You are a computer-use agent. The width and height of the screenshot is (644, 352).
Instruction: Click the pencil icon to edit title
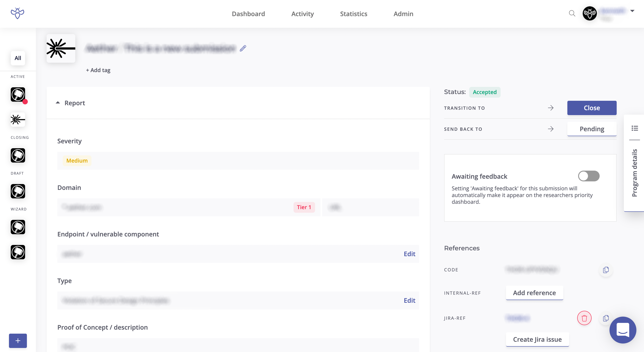243,48
